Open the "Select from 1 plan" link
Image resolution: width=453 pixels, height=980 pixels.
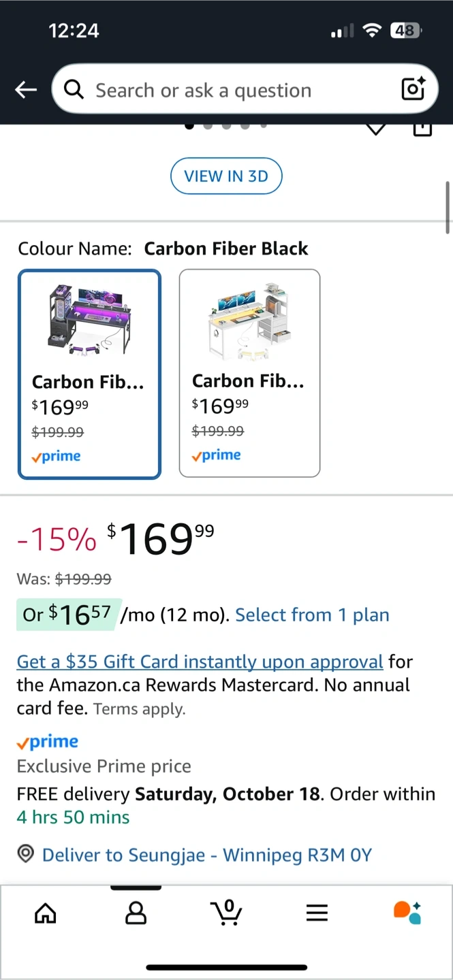click(312, 615)
